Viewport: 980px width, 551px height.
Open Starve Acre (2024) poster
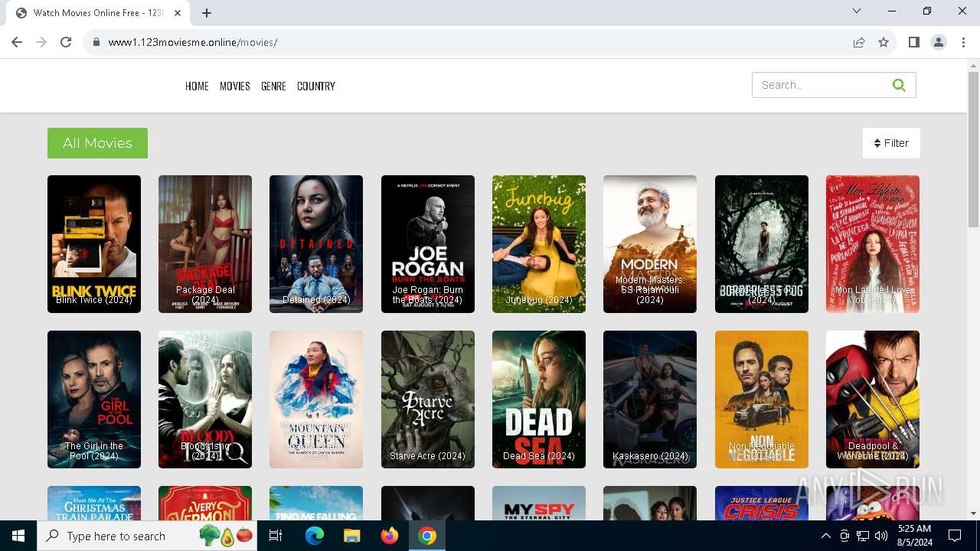tap(428, 399)
